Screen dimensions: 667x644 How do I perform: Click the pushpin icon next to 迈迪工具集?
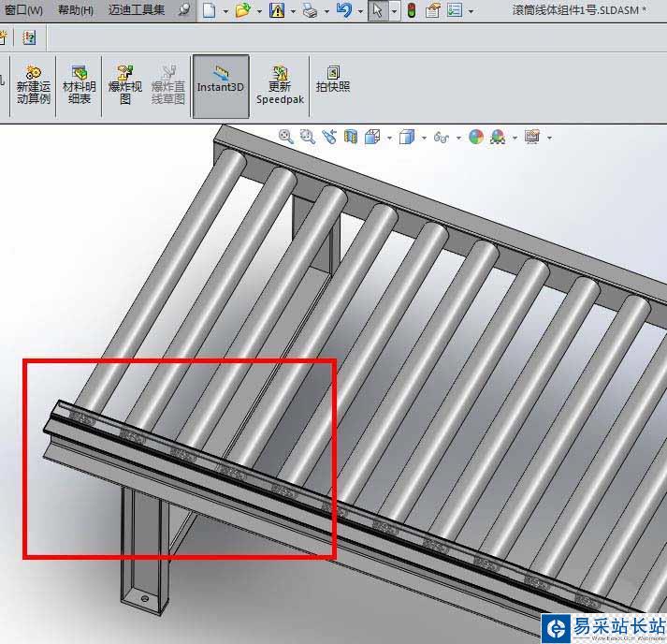tap(183, 9)
